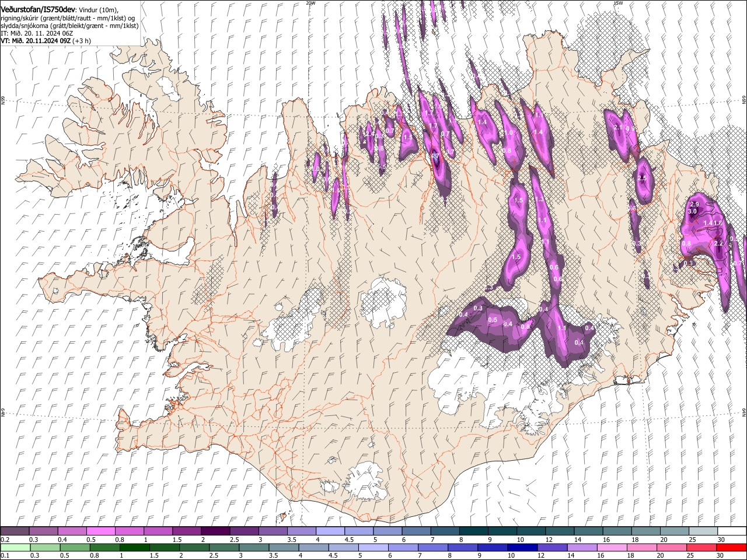Pick the pale green 0.1 swatch, lower legend
This screenshot has width=747, height=560.
tap(15, 547)
